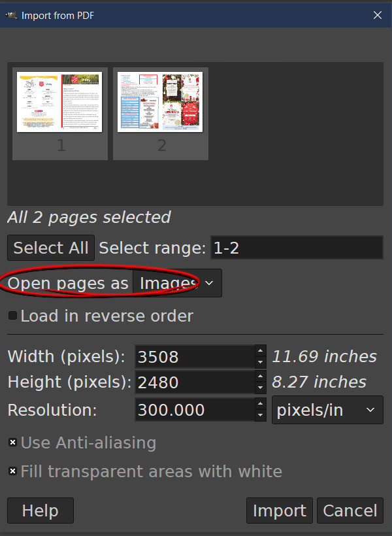Decrease resolution with down stepper arrow

pyautogui.click(x=261, y=415)
